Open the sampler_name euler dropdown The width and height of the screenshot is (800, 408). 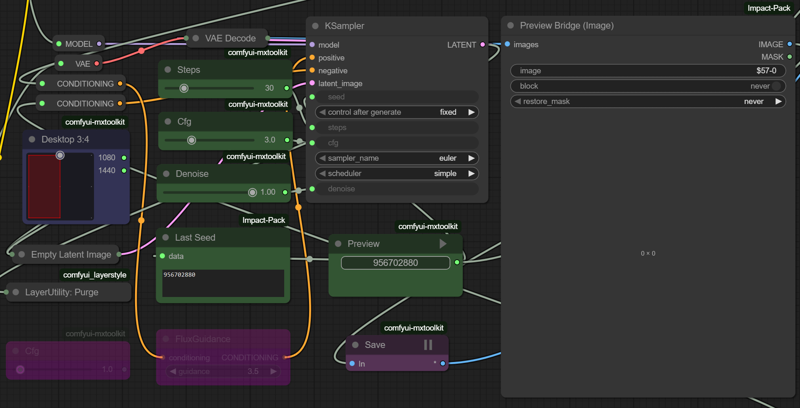395,158
